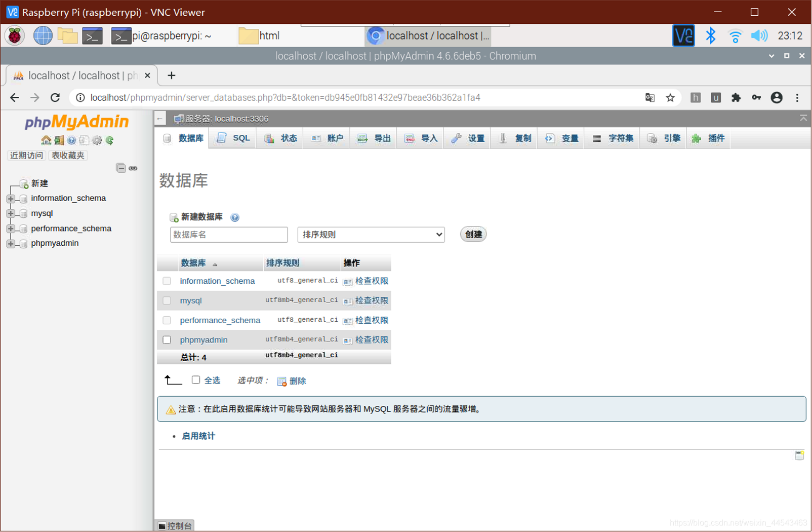Tick the mysql row checkbox
The height and width of the screenshot is (532, 812).
click(167, 301)
